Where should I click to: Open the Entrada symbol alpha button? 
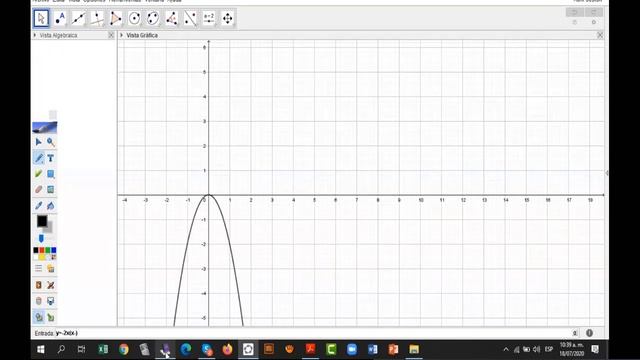575,333
